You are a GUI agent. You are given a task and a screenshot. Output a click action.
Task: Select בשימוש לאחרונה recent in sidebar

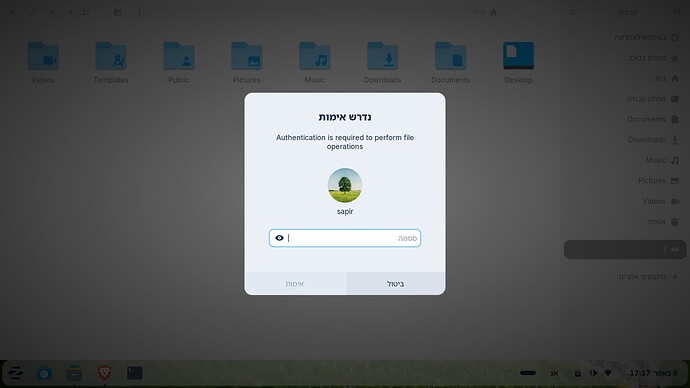pos(625,37)
